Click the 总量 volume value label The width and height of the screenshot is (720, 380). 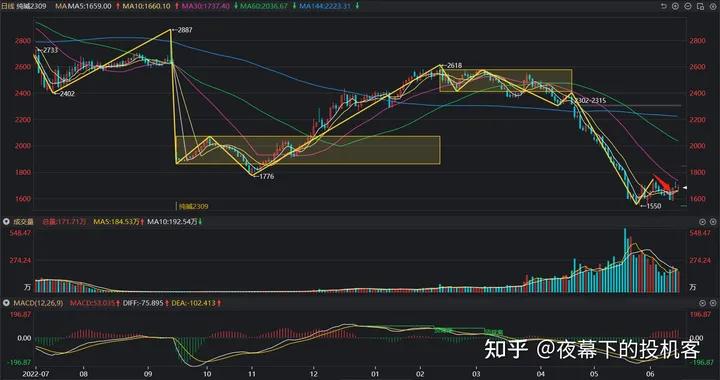point(64,222)
